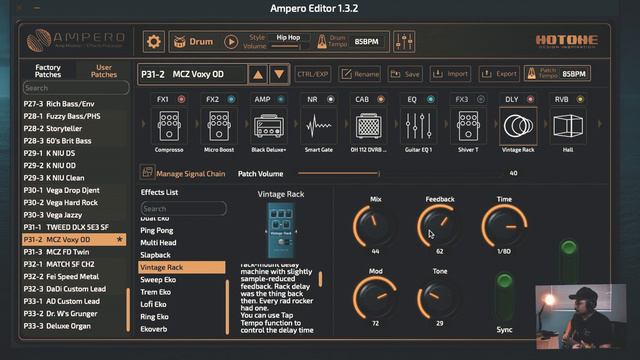Click the drum Volume slider
Viewport: 640px width, 360px height.
[290, 47]
